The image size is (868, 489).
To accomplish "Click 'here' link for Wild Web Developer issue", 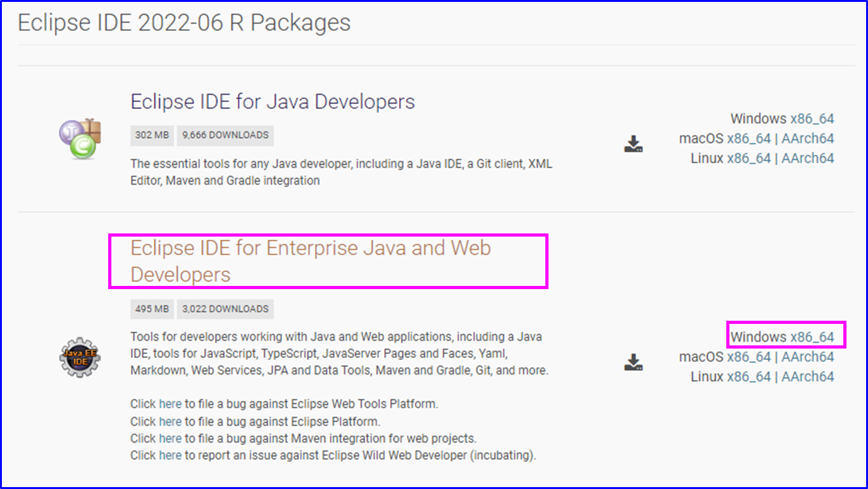I will [170, 455].
